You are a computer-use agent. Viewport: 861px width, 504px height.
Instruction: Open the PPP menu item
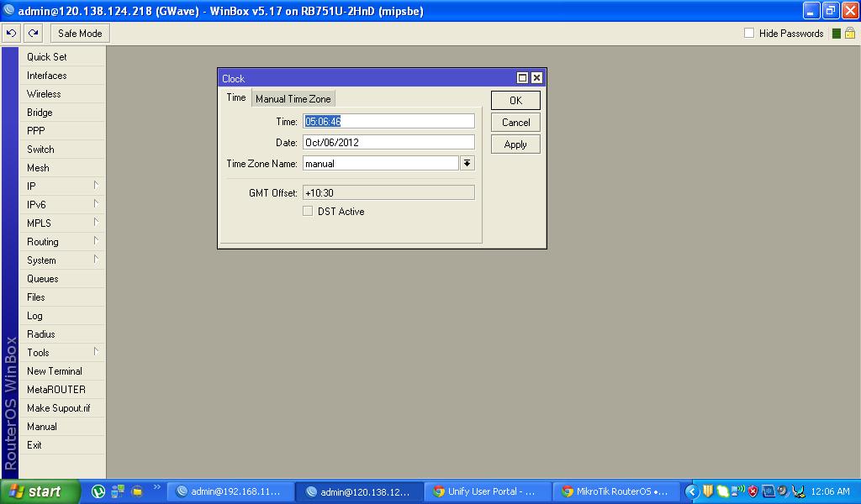tap(61, 131)
